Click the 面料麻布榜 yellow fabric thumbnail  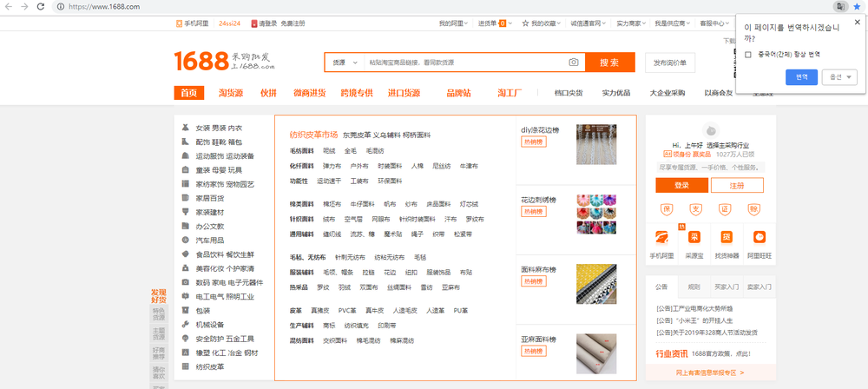tap(596, 284)
